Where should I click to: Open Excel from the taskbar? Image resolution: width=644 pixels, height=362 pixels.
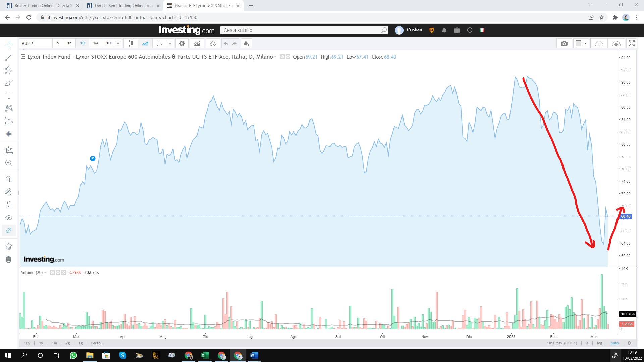pyautogui.click(x=205, y=355)
